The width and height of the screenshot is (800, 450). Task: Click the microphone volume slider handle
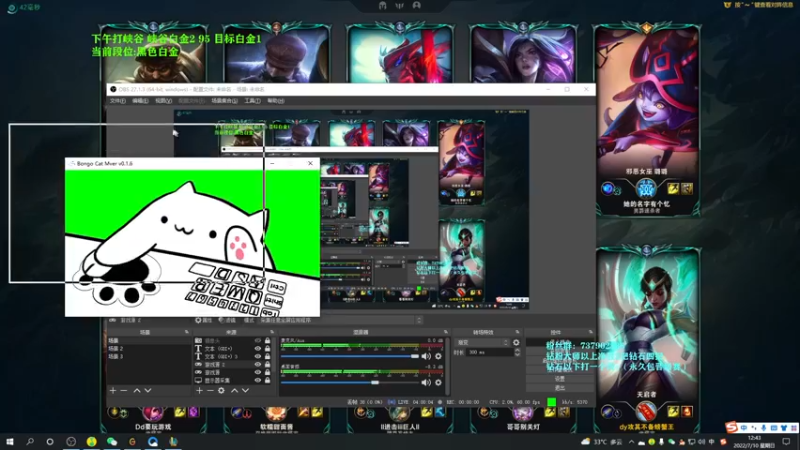(x=415, y=356)
